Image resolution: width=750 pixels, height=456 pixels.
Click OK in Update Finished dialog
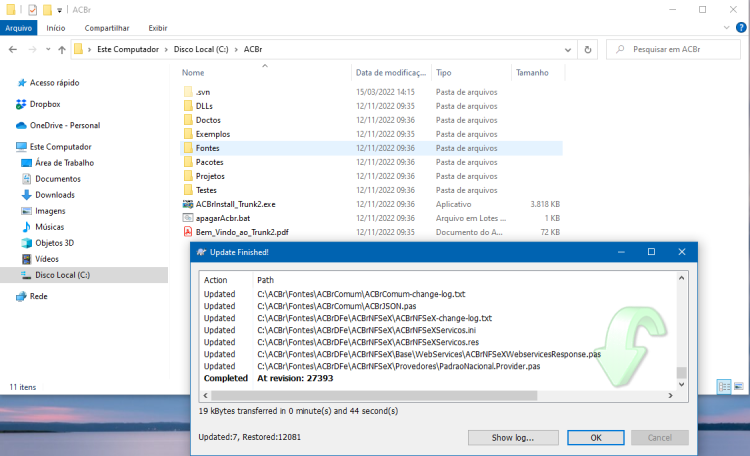[x=596, y=437]
